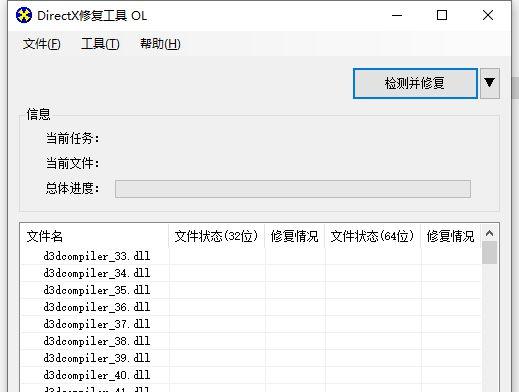Viewport: 519px width, 392px height.
Task: Click the 当前任务 label
Action: (x=73, y=138)
